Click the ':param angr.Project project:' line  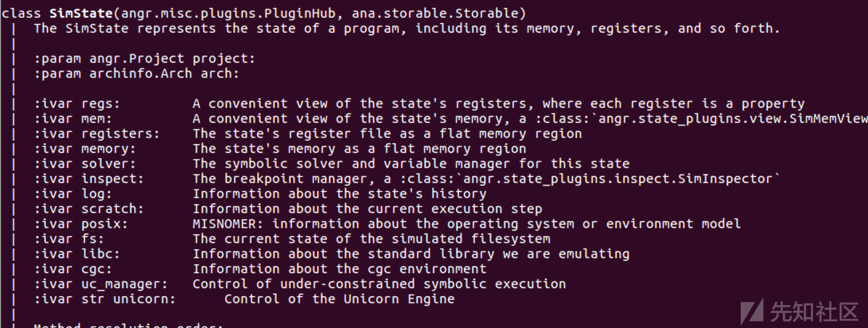point(145,59)
